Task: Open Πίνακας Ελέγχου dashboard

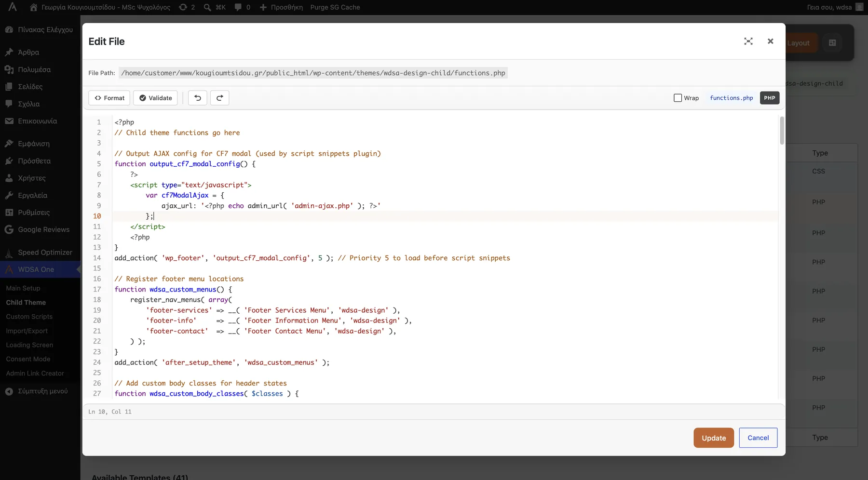Action: (x=40, y=29)
